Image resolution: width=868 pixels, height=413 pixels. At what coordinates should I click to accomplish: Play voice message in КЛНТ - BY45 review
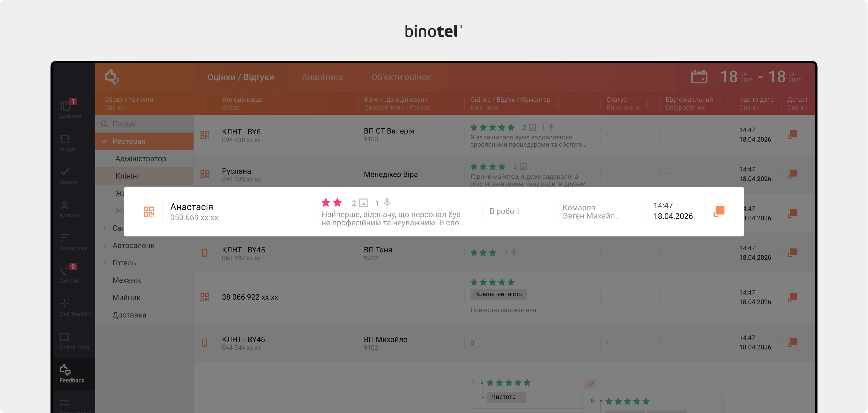click(x=514, y=252)
